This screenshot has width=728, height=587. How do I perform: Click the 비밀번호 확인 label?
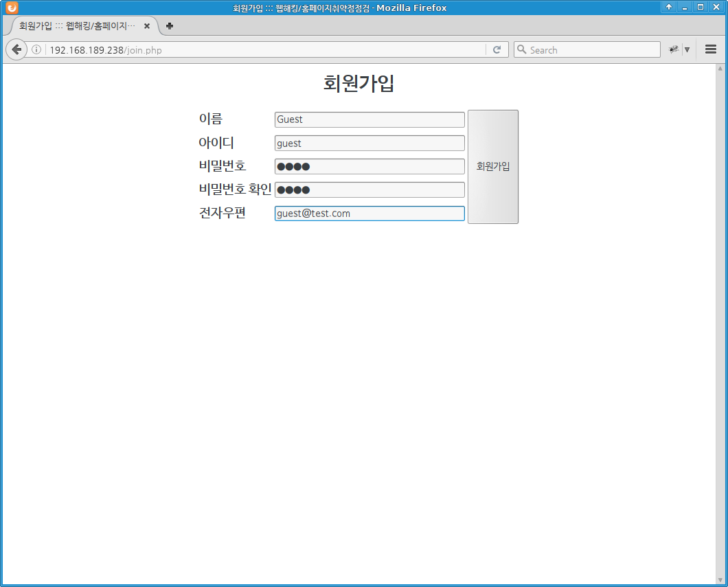235,189
